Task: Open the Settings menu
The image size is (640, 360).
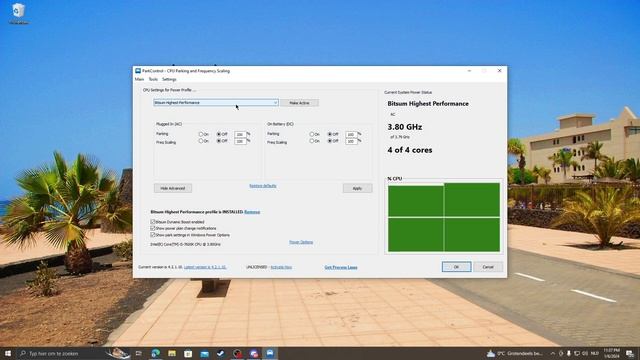Action: point(169,79)
